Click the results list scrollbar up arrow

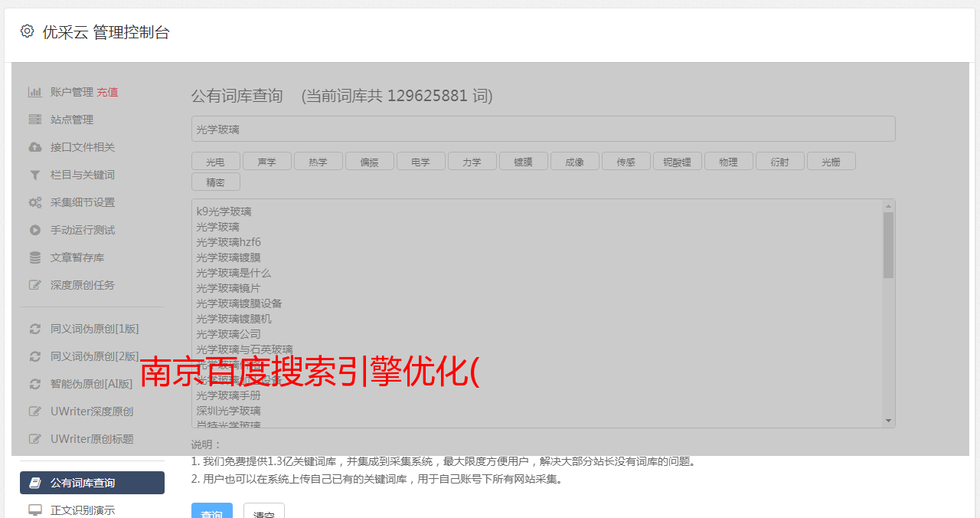click(888, 206)
